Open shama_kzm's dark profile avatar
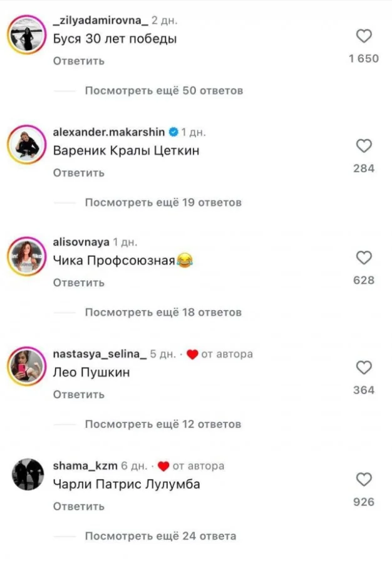392x564 pixels. [x=28, y=474]
